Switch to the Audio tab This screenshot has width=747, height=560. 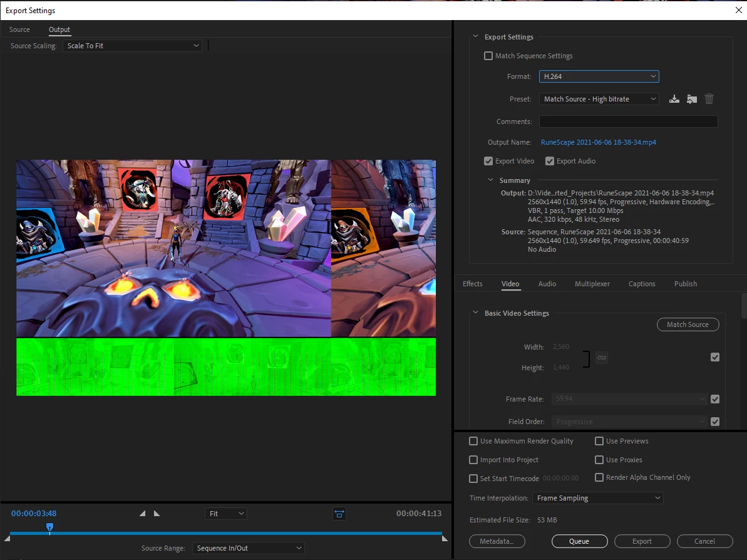pos(547,284)
